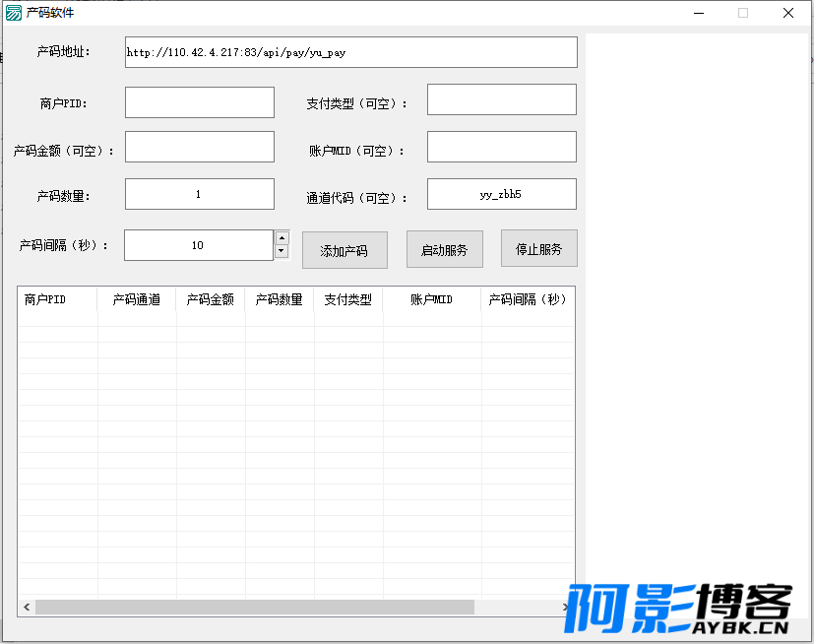Screen dimensions: 814x644
Task: Focus the 产码地址 URL field
Action: [x=351, y=52]
